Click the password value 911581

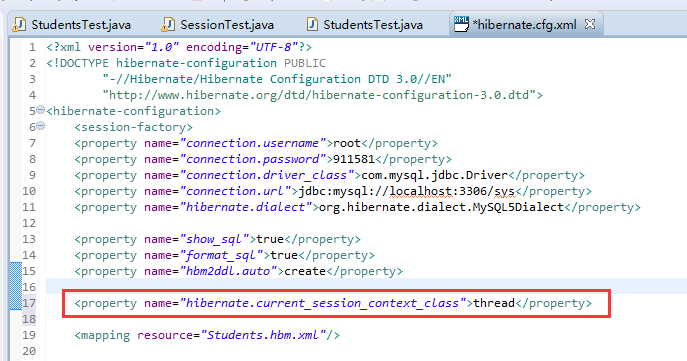click(x=354, y=159)
